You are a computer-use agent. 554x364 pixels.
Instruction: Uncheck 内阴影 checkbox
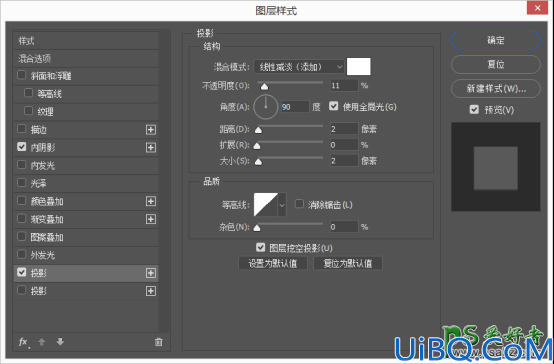point(22,147)
